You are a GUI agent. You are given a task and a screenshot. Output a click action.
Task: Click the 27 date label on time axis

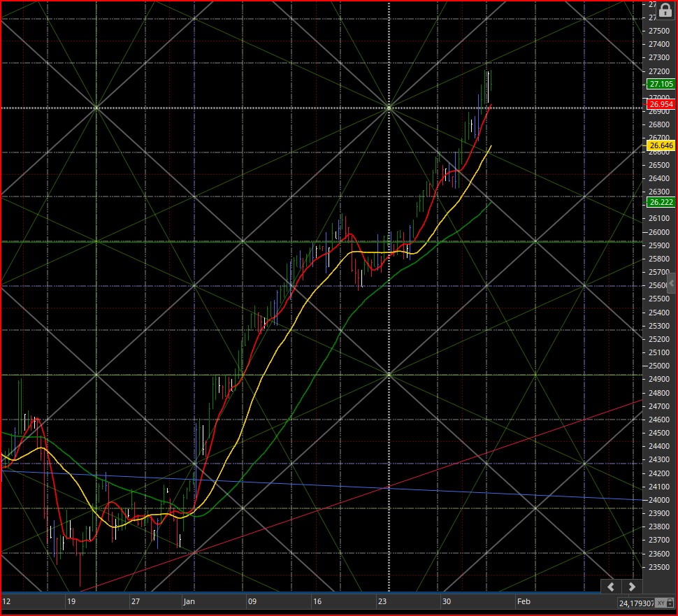pos(136,601)
